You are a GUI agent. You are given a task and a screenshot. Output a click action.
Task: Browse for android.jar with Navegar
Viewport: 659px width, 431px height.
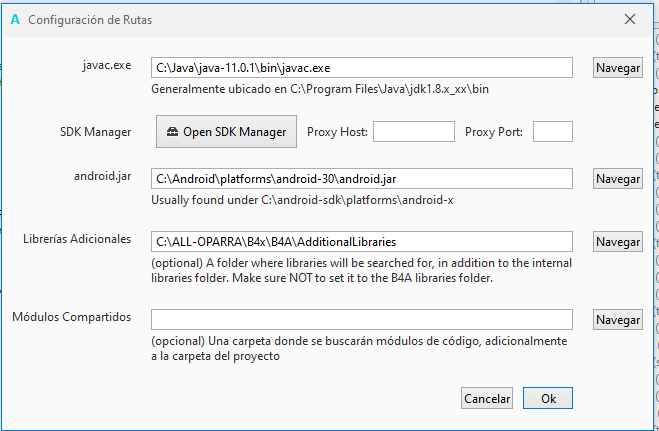[618, 179]
